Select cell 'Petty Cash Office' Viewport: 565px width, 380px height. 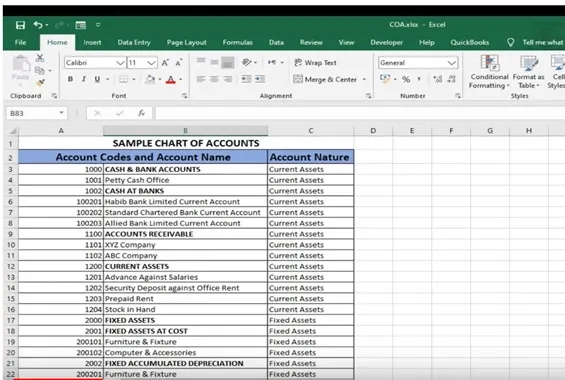(185, 180)
